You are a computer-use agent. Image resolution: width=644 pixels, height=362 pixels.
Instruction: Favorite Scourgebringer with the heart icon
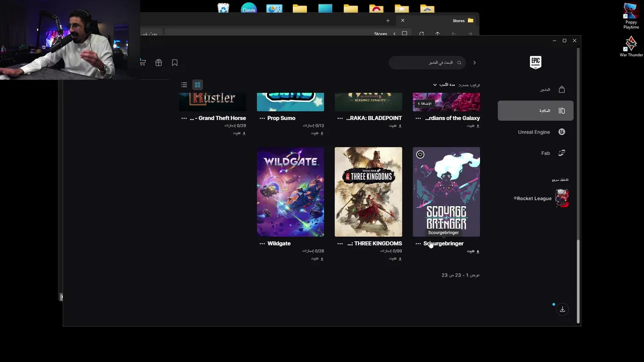pyautogui.click(x=420, y=154)
